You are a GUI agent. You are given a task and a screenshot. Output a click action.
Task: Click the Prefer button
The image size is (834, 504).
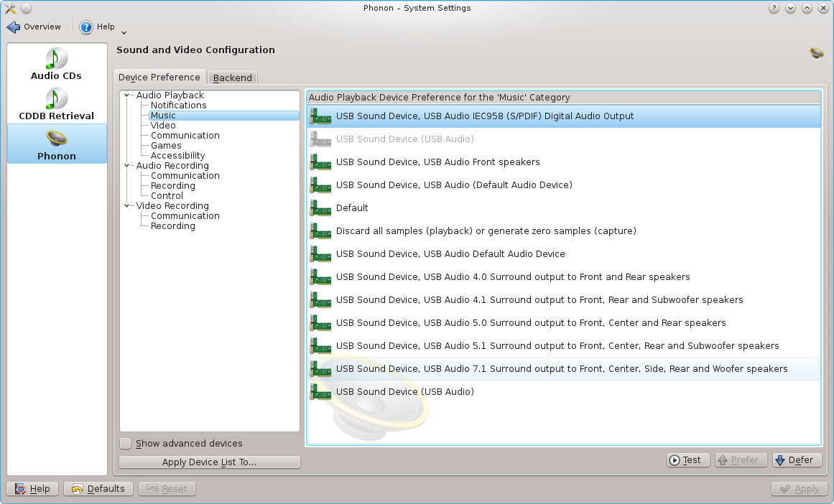(741, 460)
